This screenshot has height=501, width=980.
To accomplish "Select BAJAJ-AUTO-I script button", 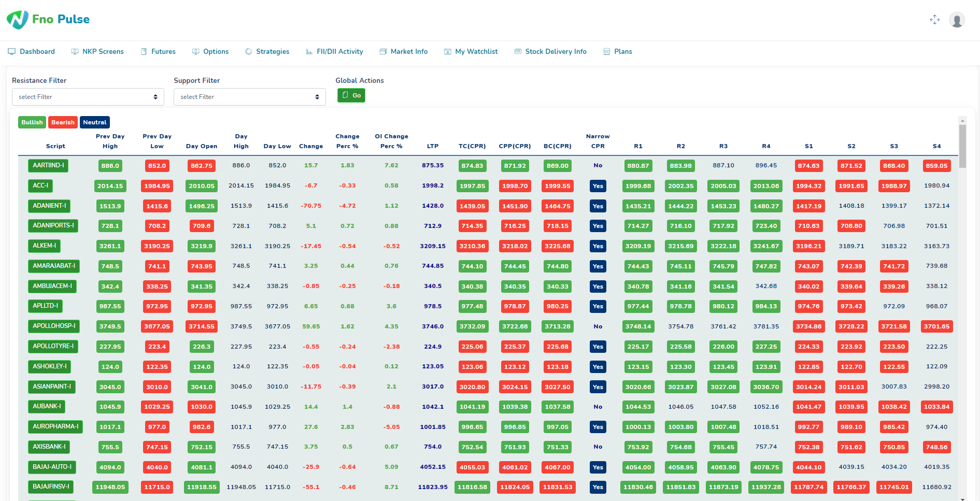I will pyautogui.click(x=52, y=467).
